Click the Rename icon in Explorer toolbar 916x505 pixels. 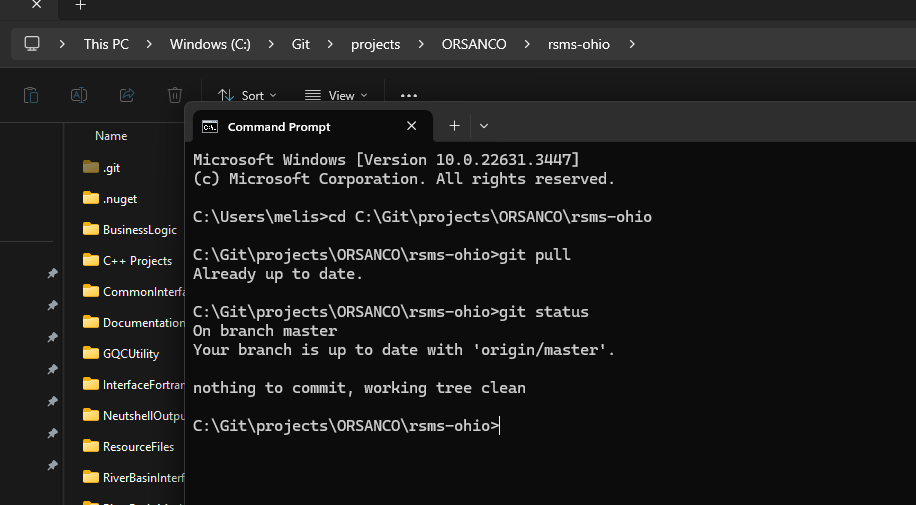[79, 95]
